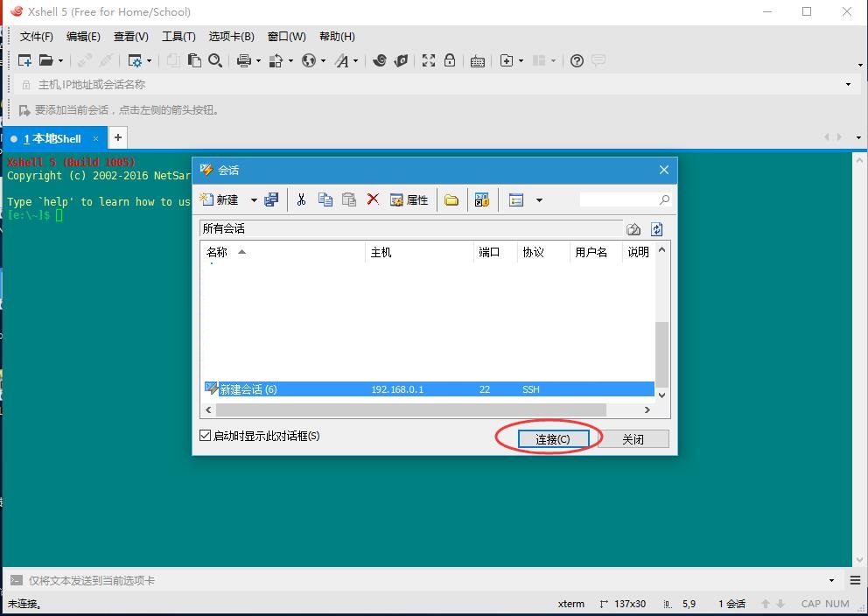The width and height of the screenshot is (868, 616).
Task: Uncheck 启动时显示此对话框 checkbox
Action: pyautogui.click(x=205, y=436)
